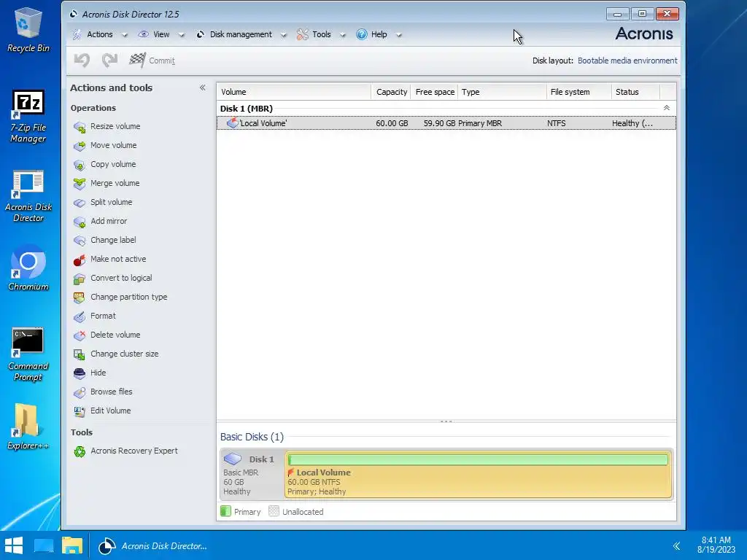Click Acronis Disk Director taskbar button
Viewport: 747px width, 560px height.
[152, 546]
